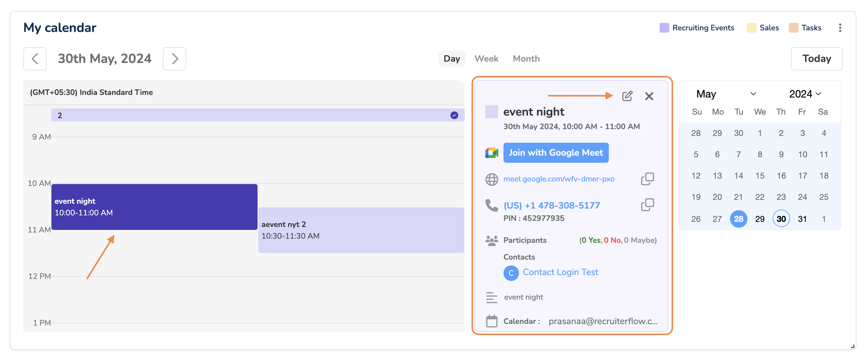
Task: Toggle Recruiting Events calendar filter
Action: (x=664, y=28)
